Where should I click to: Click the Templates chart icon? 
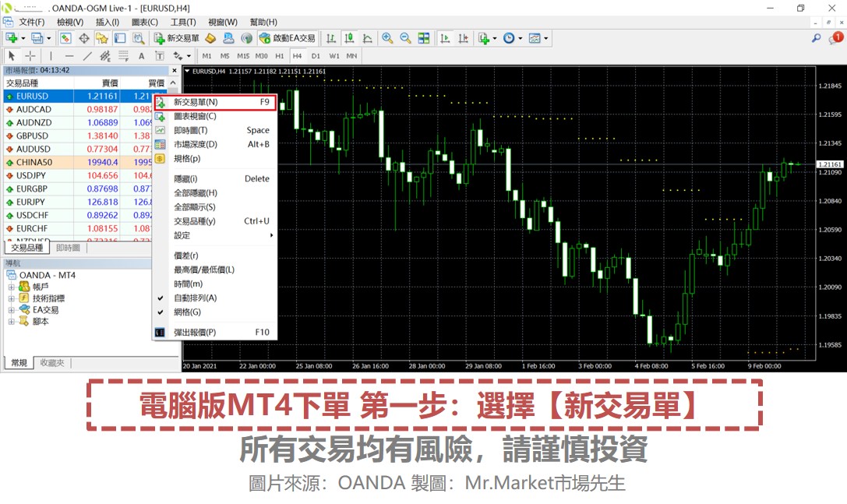(x=535, y=38)
